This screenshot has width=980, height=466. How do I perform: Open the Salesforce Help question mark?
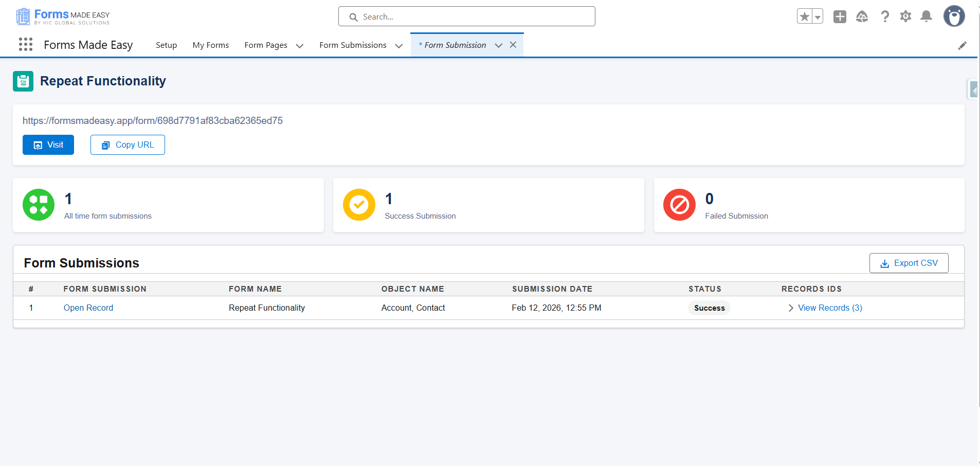[x=884, y=17]
